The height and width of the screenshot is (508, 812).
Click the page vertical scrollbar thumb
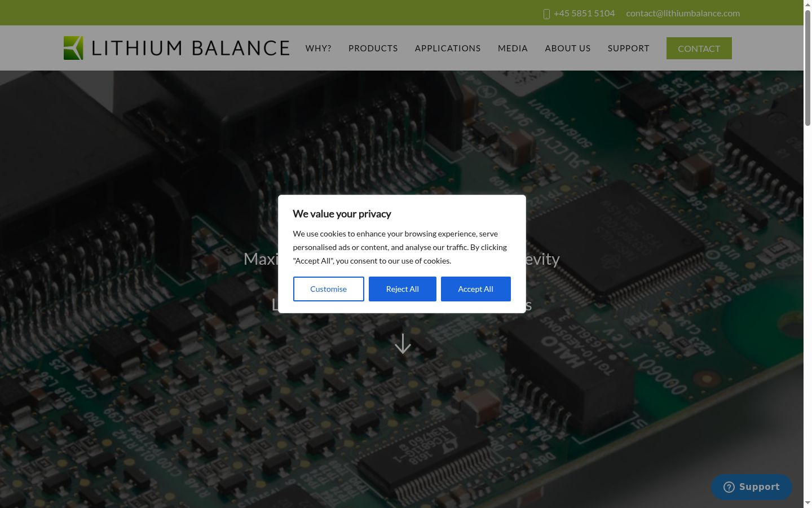(807, 67)
